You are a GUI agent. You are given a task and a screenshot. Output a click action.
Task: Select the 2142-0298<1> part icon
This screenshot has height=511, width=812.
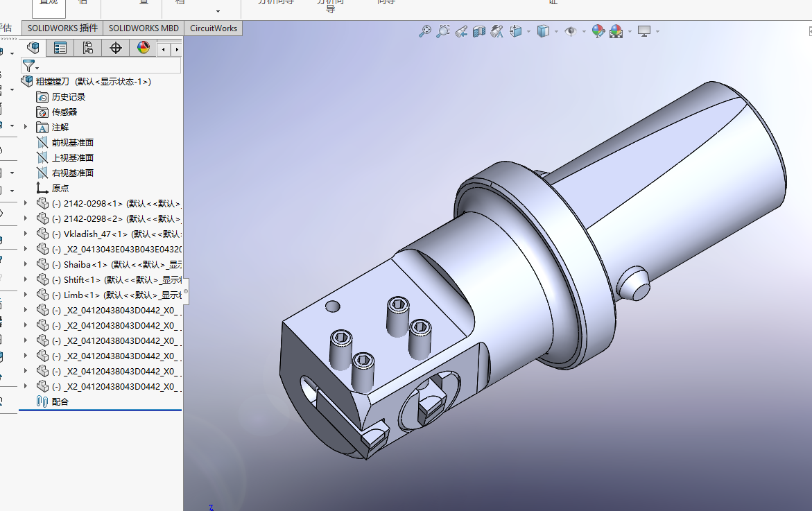(42, 203)
